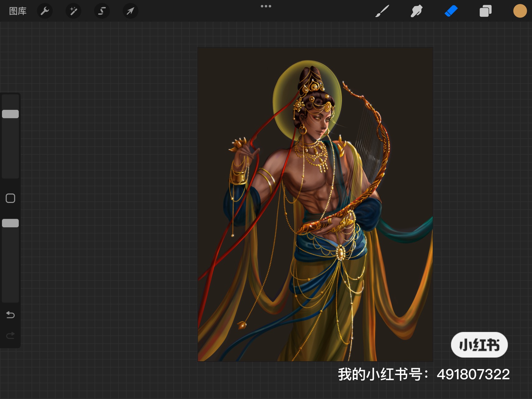The width and height of the screenshot is (532, 399).
Task: Open the Layers panel
Action: (486, 11)
